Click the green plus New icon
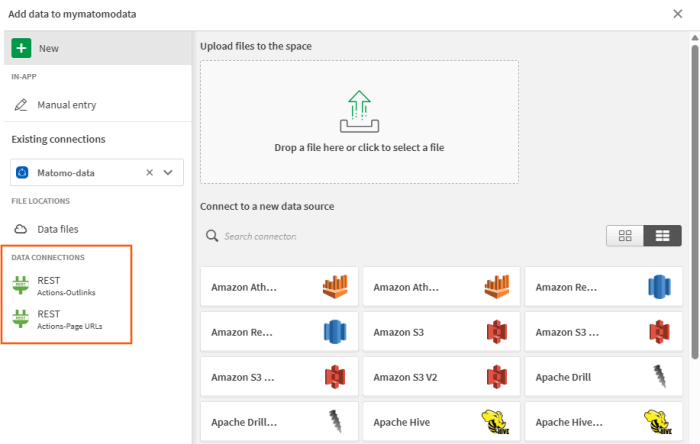Viewport: 700px width, 444px height. (x=21, y=48)
